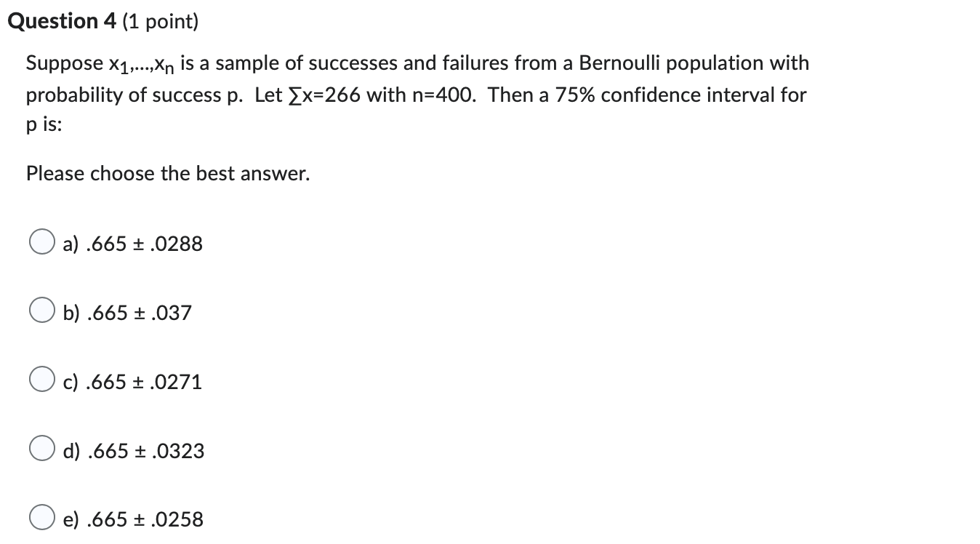Click the option a label text
Screen dimensions: 980x544
click(131, 245)
